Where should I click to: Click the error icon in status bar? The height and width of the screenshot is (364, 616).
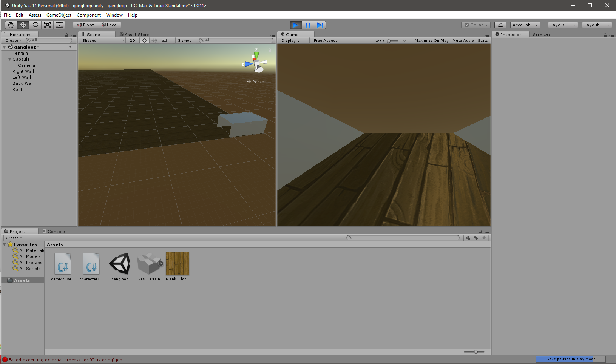point(5,359)
